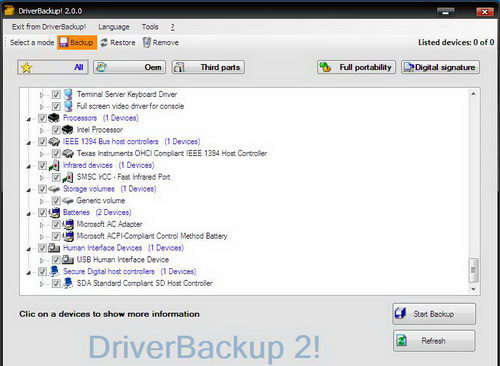Collapse IEEE 1394 Bus host controllers category
500x366 pixels.
29,143
